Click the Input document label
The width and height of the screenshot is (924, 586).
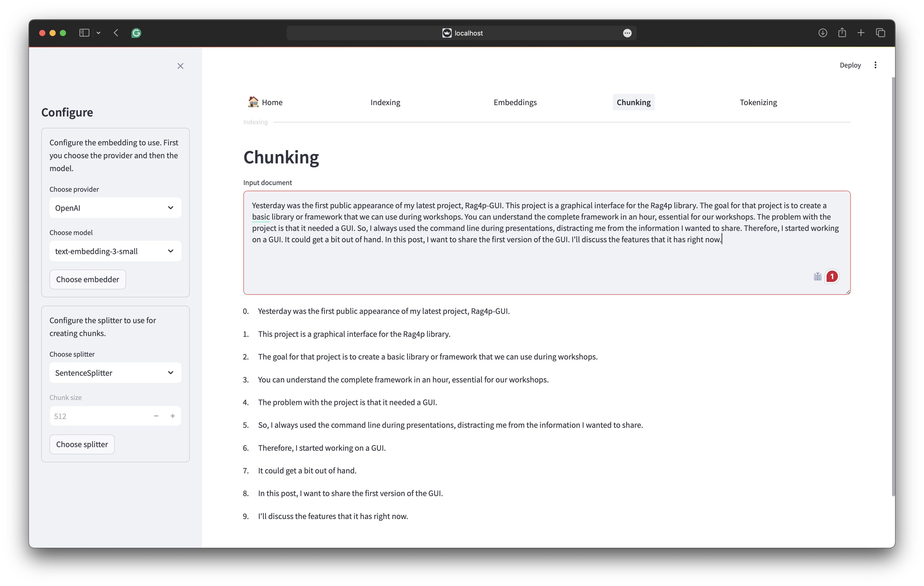tap(267, 182)
